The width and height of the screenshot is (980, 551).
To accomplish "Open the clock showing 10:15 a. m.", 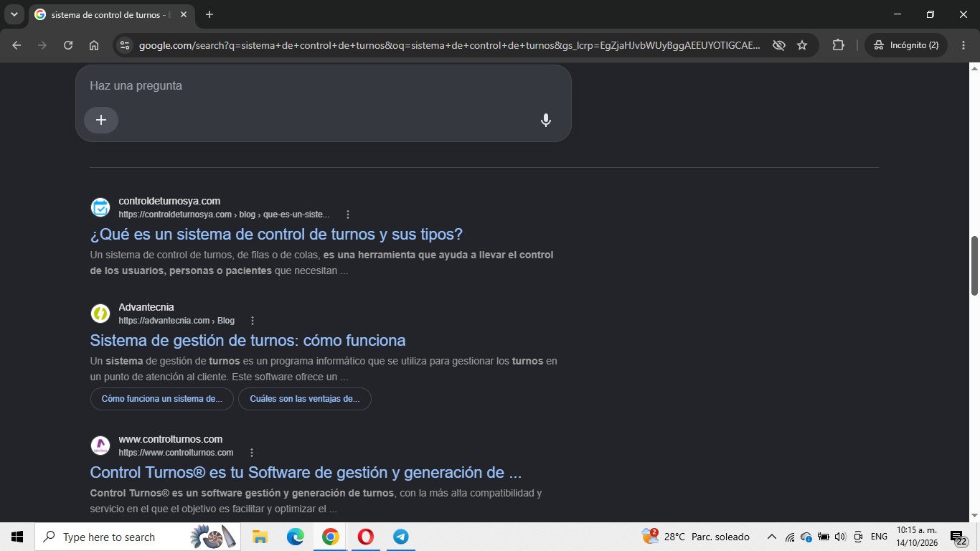I will point(916,537).
